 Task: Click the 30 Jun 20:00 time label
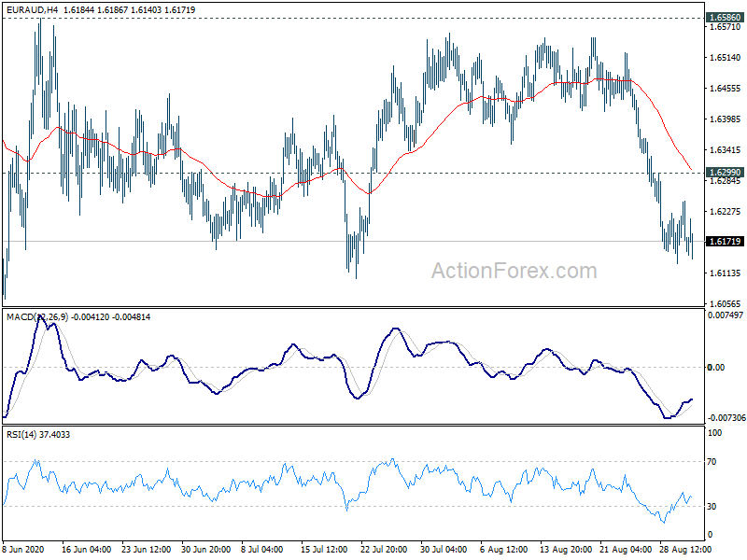(x=205, y=550)
